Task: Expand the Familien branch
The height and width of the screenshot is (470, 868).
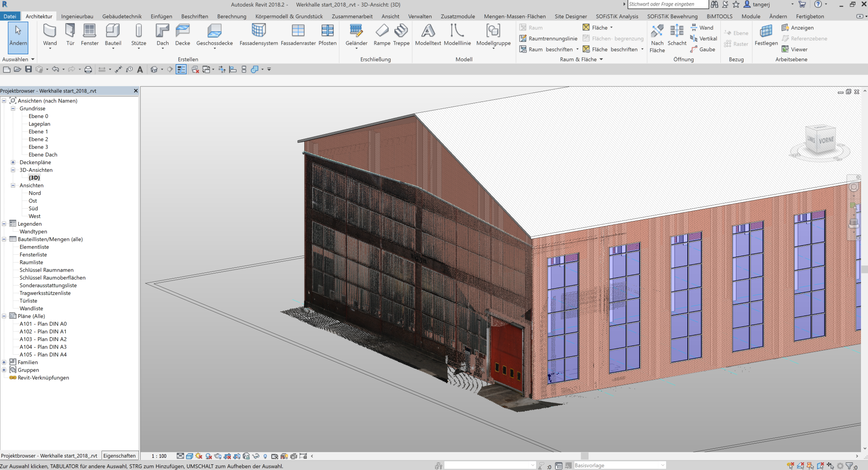Action: (4, 362)
